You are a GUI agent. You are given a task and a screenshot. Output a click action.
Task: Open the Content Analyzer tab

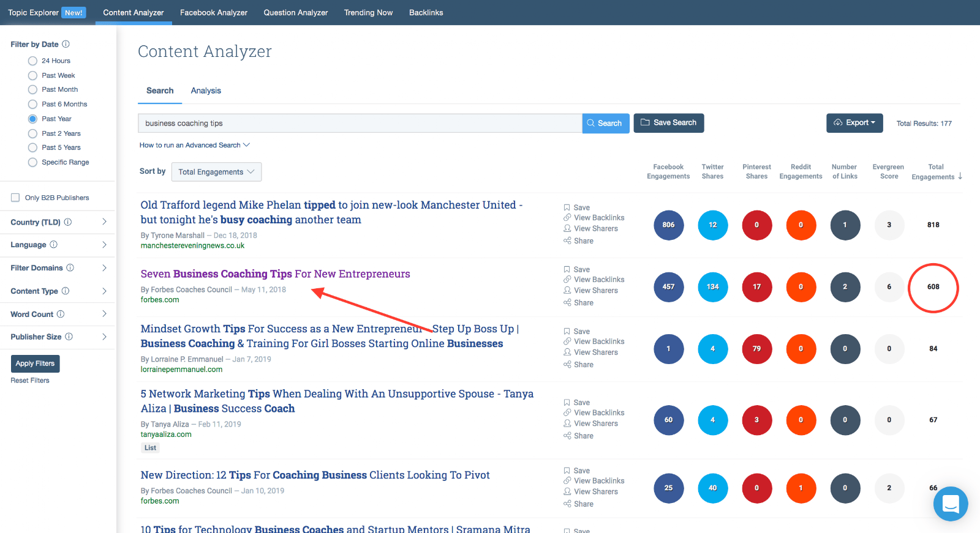[134, 12]
